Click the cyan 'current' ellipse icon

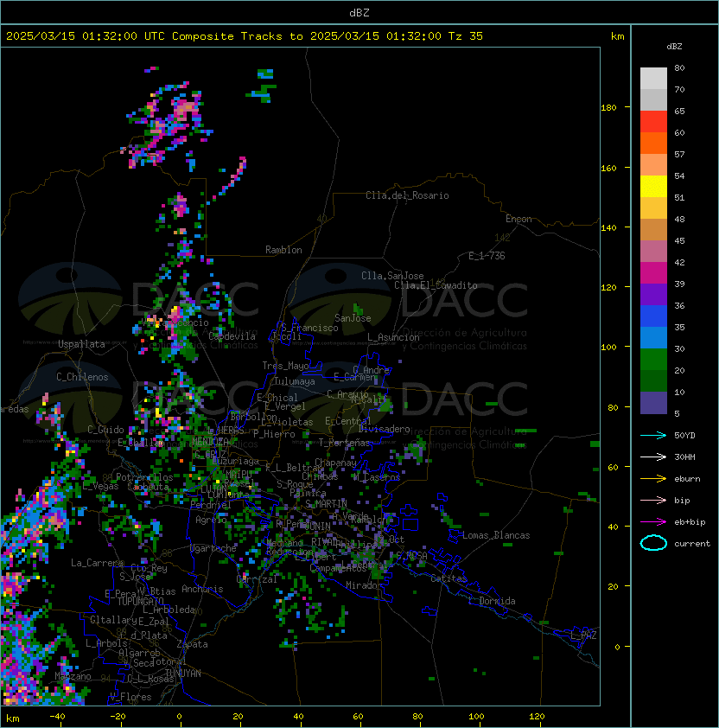point(653,543)
